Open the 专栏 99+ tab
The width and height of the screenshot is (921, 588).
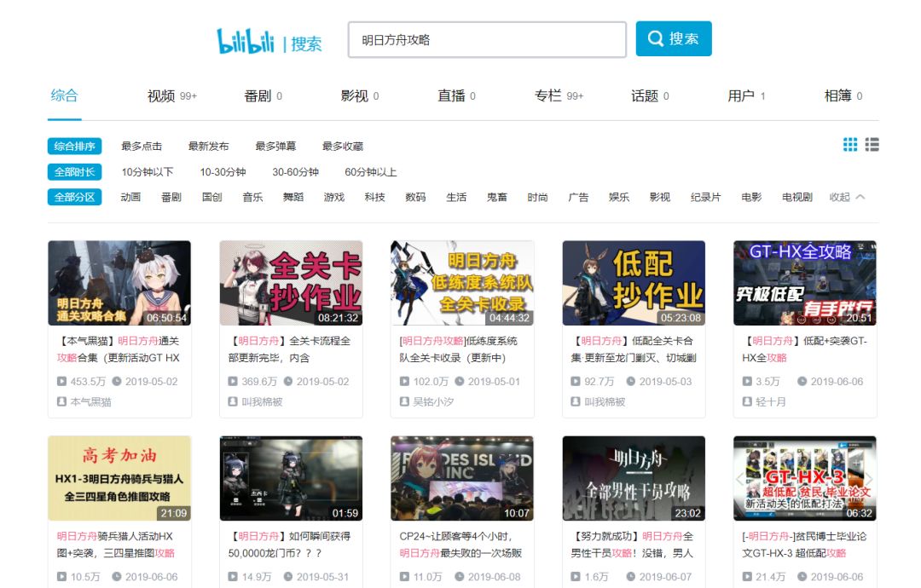559,95
